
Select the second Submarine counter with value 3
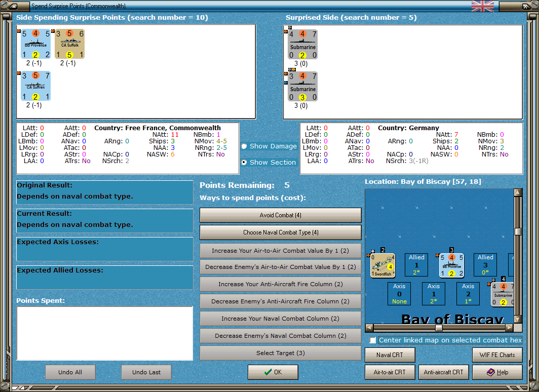coord(302,87)
